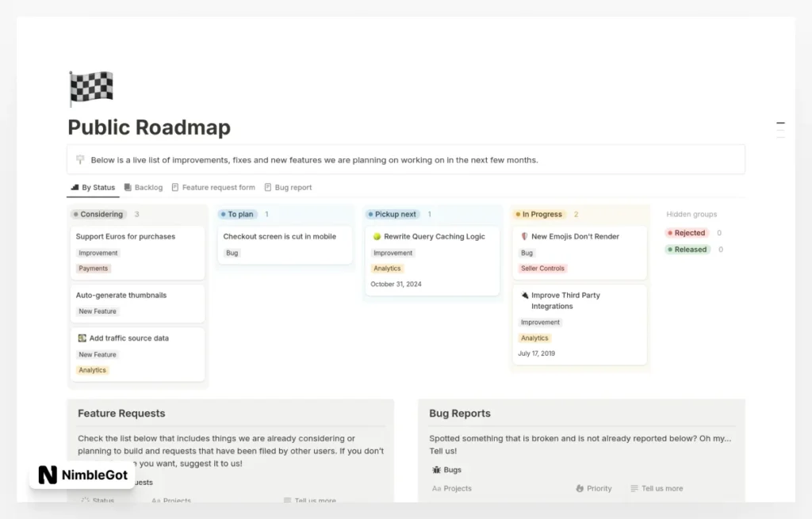Click the flame icon beside Priority
The image size is (812, 519).
[580, 489]
